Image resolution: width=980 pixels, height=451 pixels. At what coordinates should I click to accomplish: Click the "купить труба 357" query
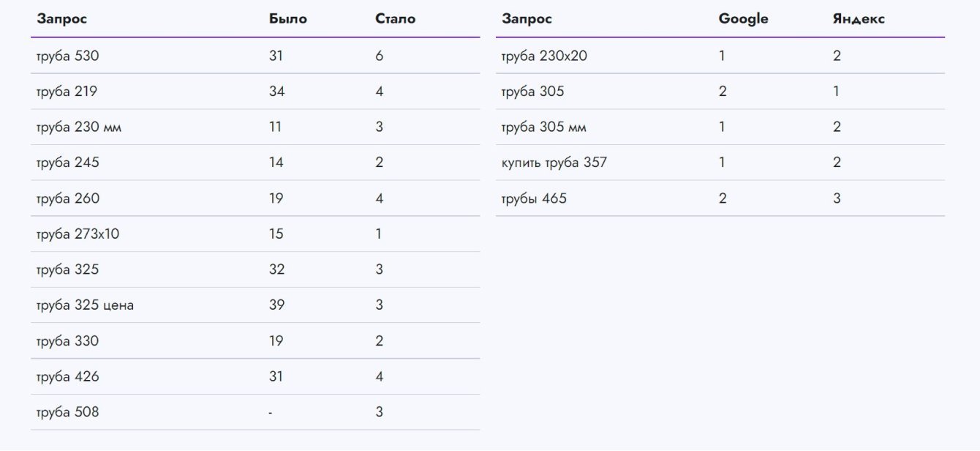click(554, 163)
